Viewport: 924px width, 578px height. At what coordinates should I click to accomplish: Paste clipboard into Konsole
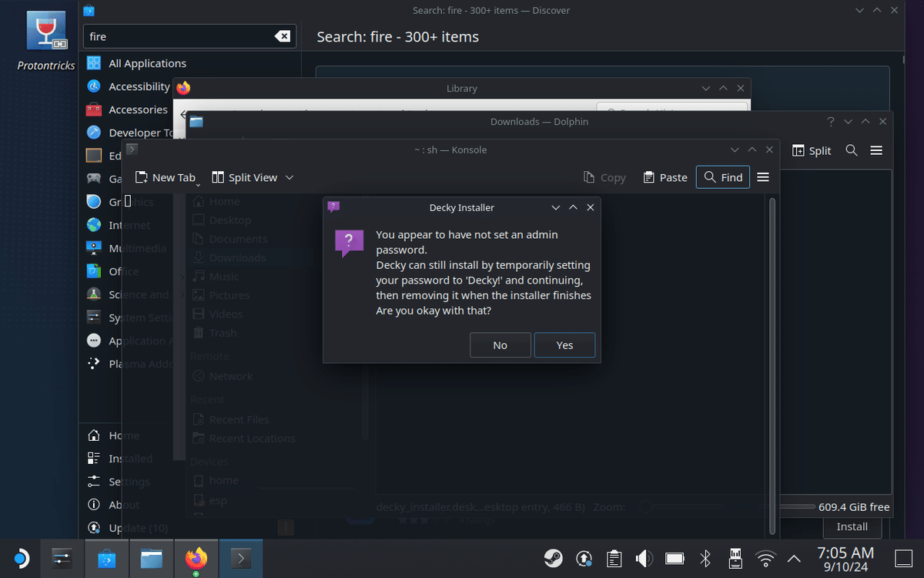click(665, 177)
